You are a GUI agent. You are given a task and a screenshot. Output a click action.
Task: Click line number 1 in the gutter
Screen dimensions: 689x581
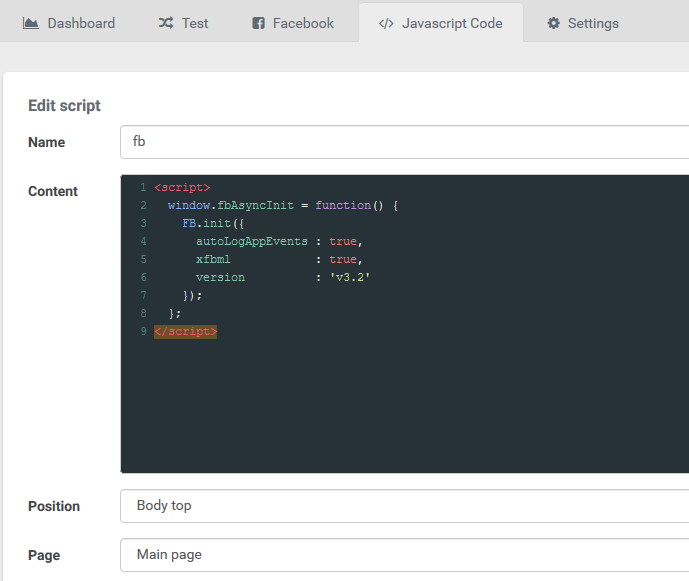[x=143, y=187]
